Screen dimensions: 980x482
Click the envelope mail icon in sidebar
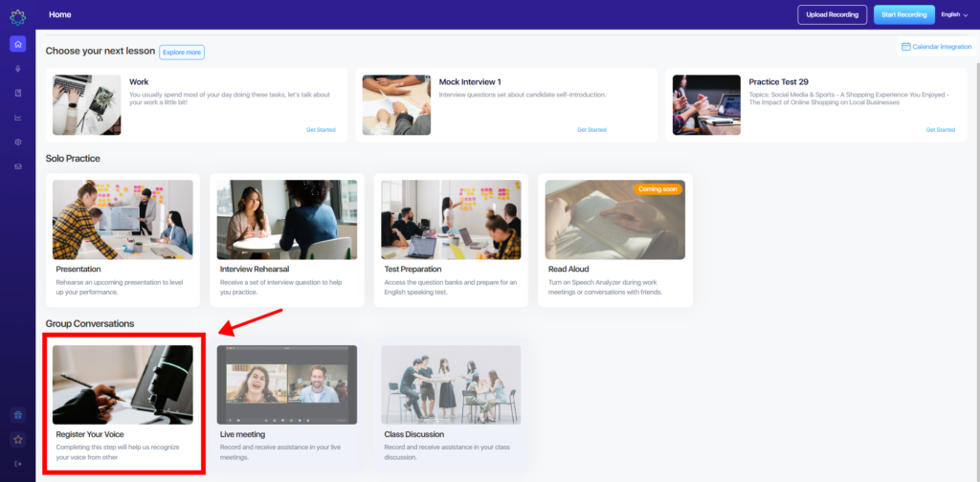[17, 166]
